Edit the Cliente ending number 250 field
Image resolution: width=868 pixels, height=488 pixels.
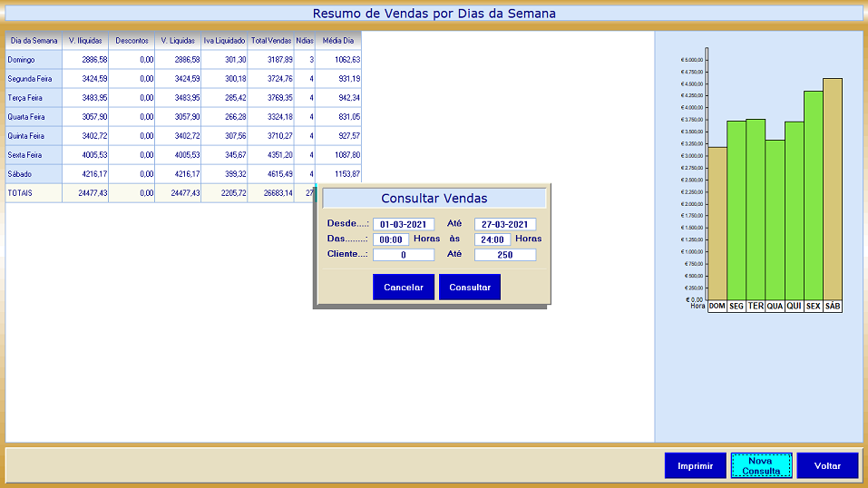click(505, 255)
